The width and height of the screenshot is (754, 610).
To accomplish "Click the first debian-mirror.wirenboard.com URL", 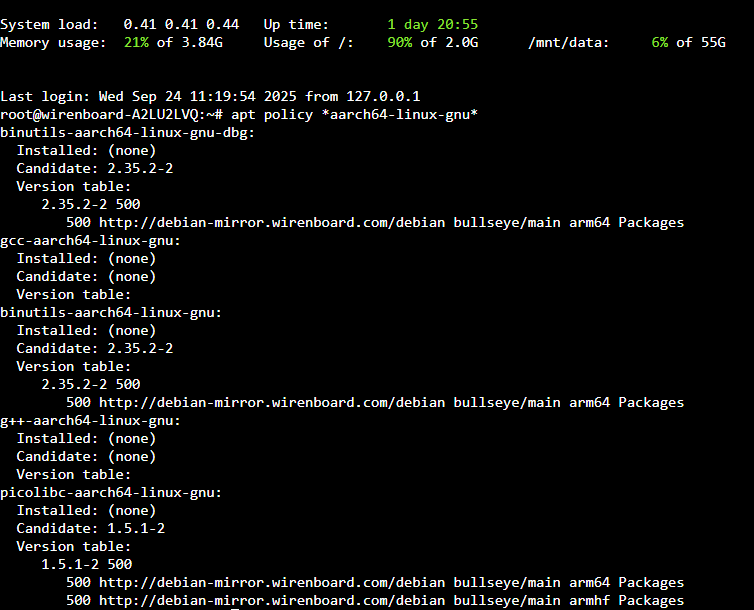I will click(272, 223).
